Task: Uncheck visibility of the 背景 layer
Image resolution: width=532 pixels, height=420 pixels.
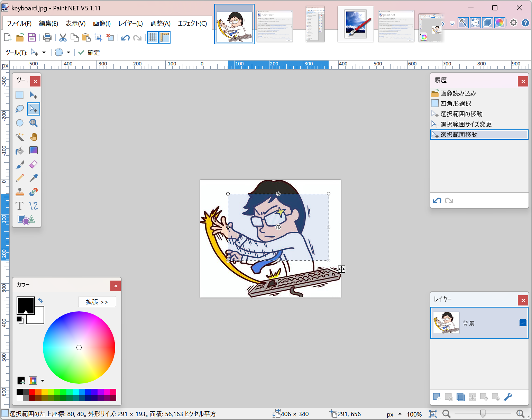Action: click(523, 323)
